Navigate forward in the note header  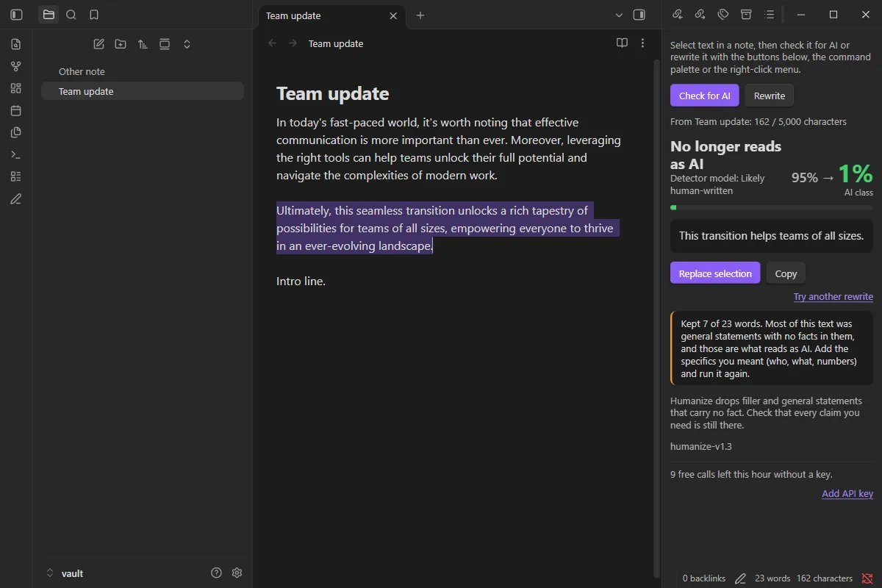(293, 43)
